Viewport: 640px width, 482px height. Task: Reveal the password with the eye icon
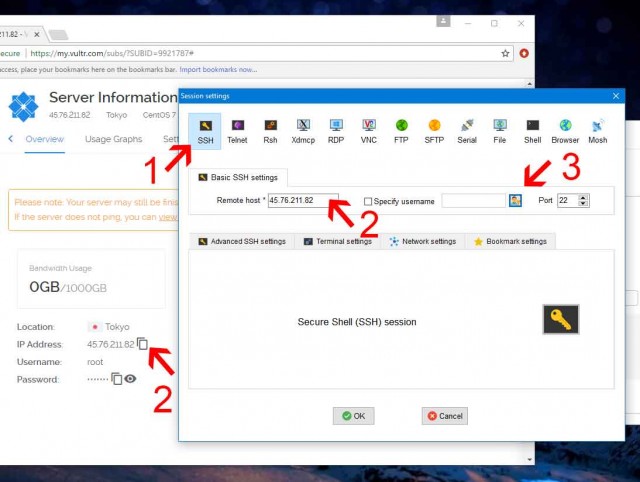(130, 379)
